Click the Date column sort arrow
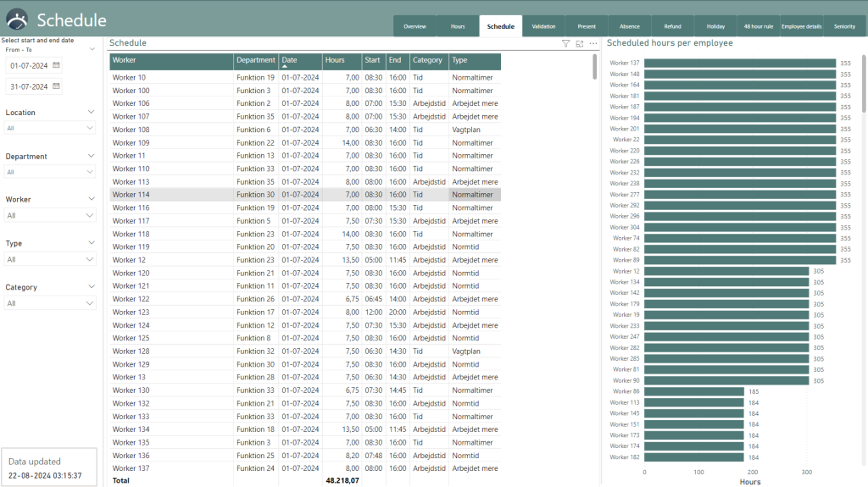868x487 pixels. tap(285, 66)
